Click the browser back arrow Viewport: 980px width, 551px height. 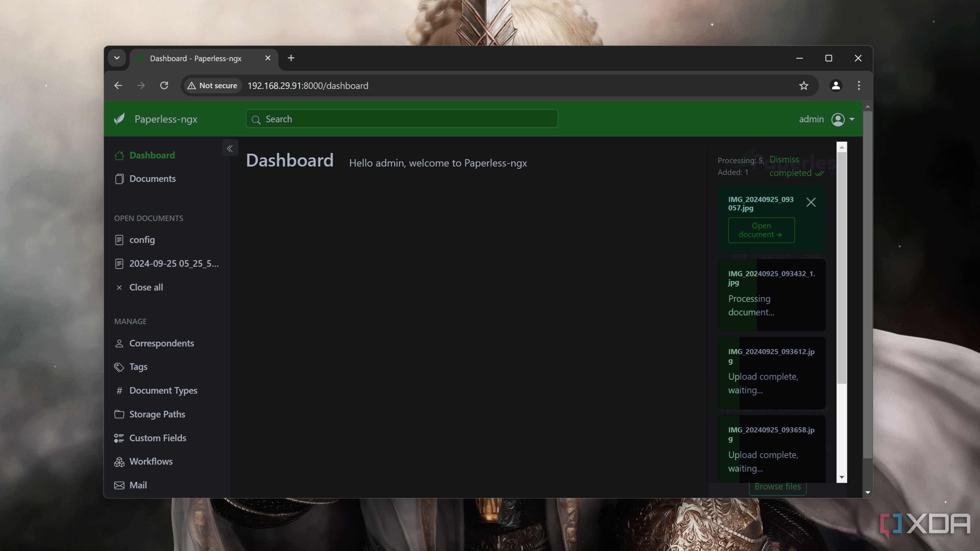tap(118, 85)
